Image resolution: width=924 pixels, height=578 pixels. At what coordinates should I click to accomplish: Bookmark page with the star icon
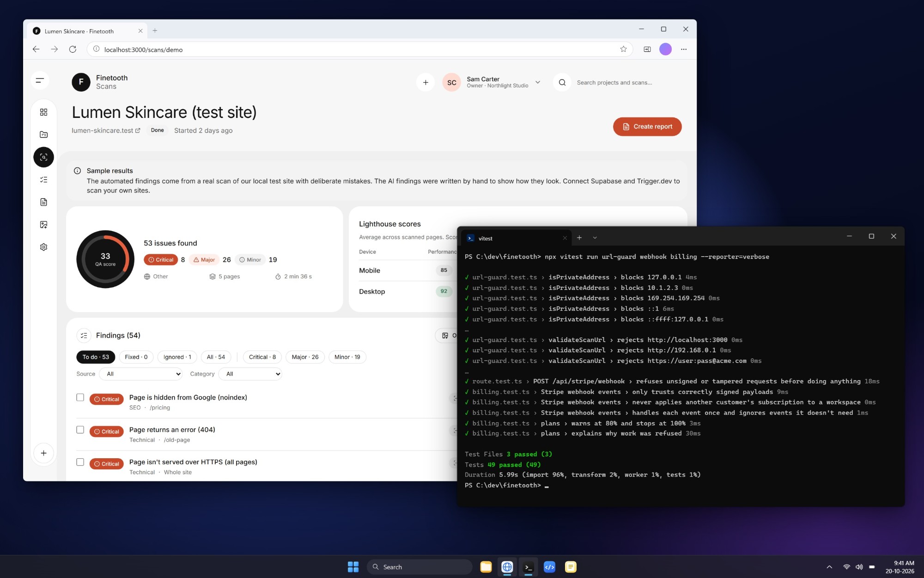pyautogui.click(x=623, y=49)
